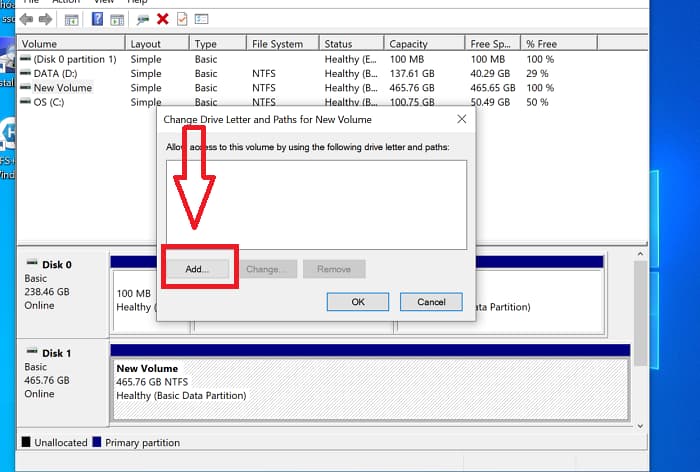Click the red X Delete toolbar icon
The height and width of the screenshot is (472, 700).
[163, 19]
